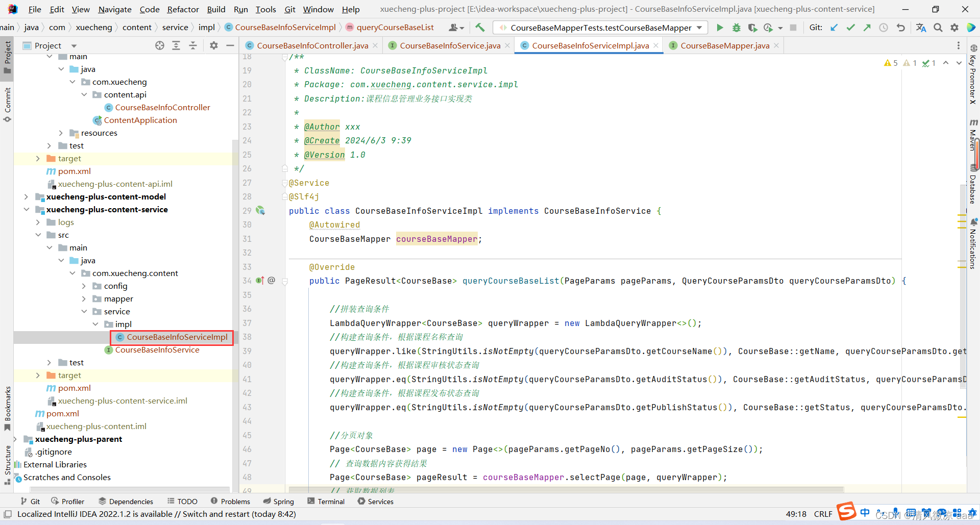Click the warnings count indicator showing 5
The width and height of the screenshot is (980, 525).
pos(891,63)
